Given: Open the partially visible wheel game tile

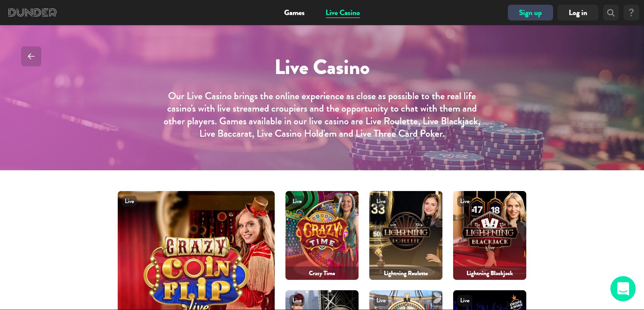Looking at the screenshot, I should coord(406,300).
